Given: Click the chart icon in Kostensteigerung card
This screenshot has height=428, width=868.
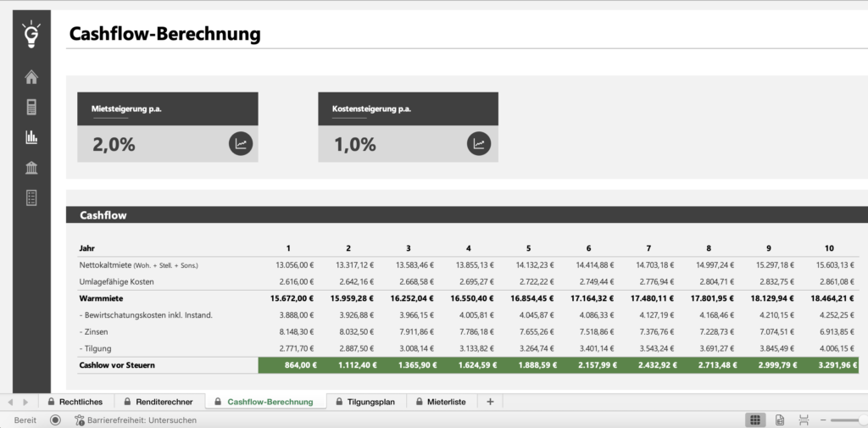Looking at the screenshot, I should (479, 143).
